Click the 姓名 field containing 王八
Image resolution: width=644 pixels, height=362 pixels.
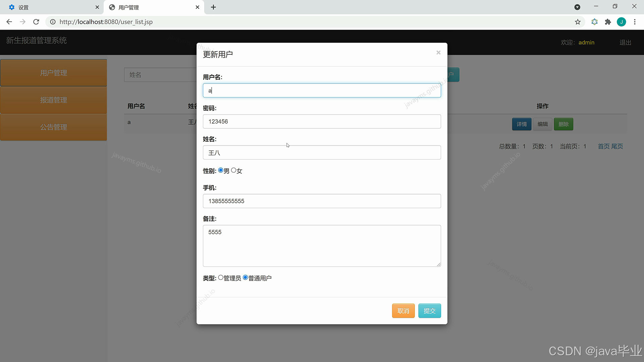(322, 153)
